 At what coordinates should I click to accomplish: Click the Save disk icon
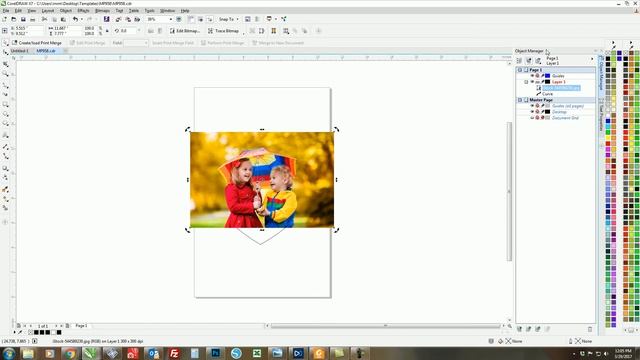[23, 19]
